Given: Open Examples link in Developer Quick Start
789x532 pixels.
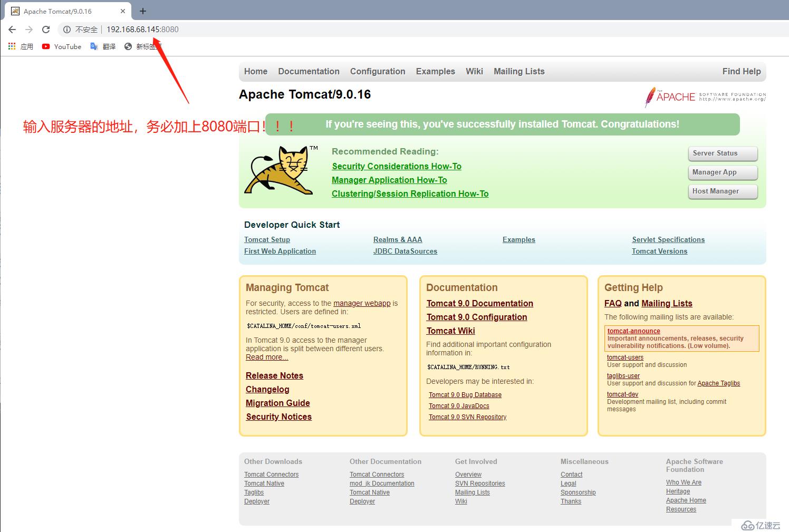Looking at the screenshot, I should [519, 239].
